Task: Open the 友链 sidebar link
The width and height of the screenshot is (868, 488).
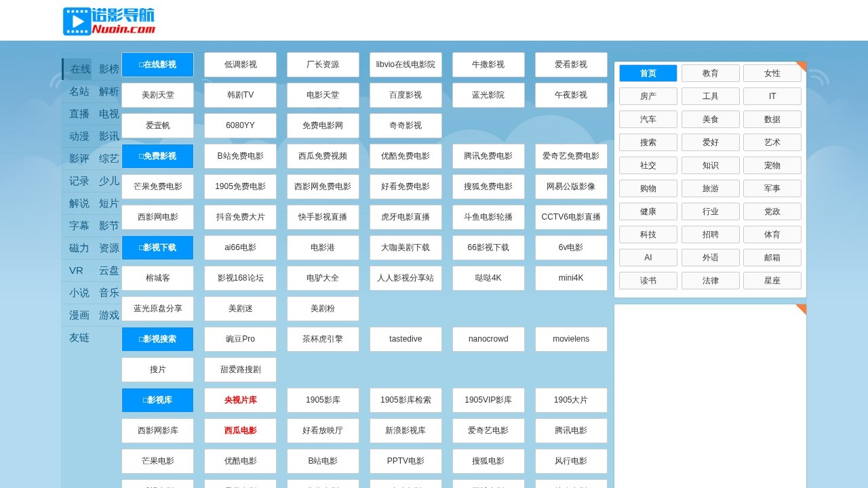Action: [79, 338]
